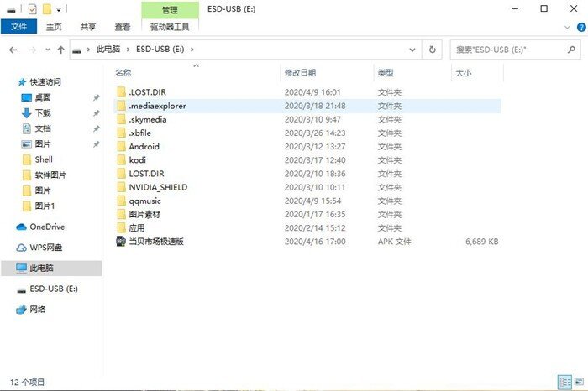Screen dimensions: 588x391
Task: Expand chevron after 此电脑 in address bar
Action: pos(128,50)
